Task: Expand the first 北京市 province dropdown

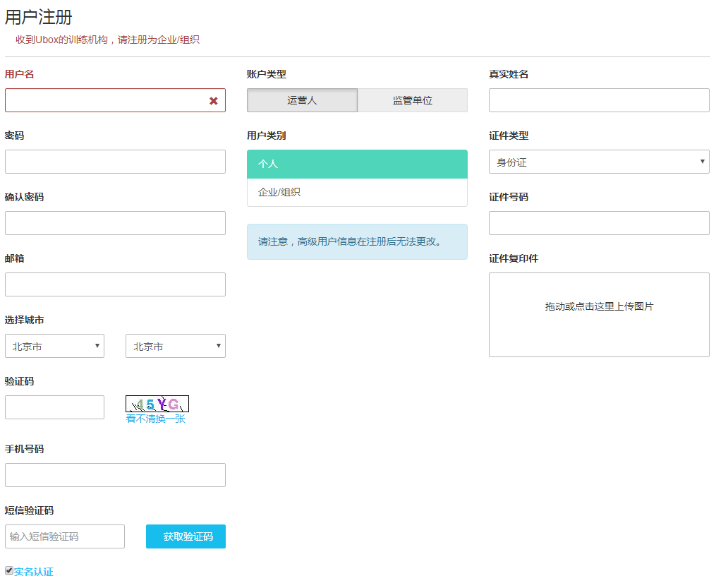Action: [x=54, y=346]
